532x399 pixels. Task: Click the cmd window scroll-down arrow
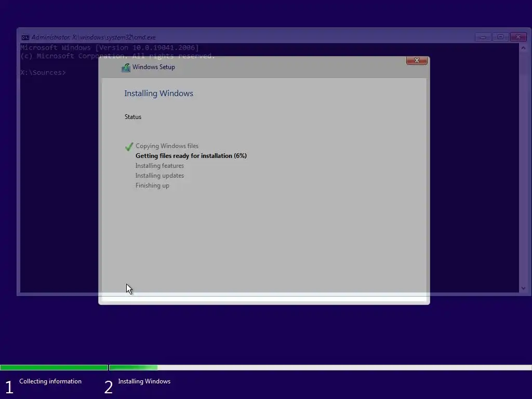tap(523, 288)
